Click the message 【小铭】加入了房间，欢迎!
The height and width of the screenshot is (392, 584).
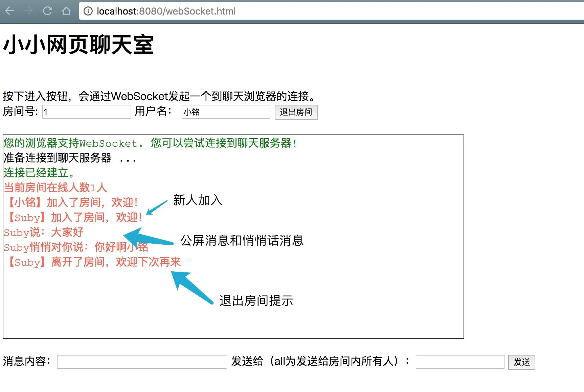click(71, 202)
